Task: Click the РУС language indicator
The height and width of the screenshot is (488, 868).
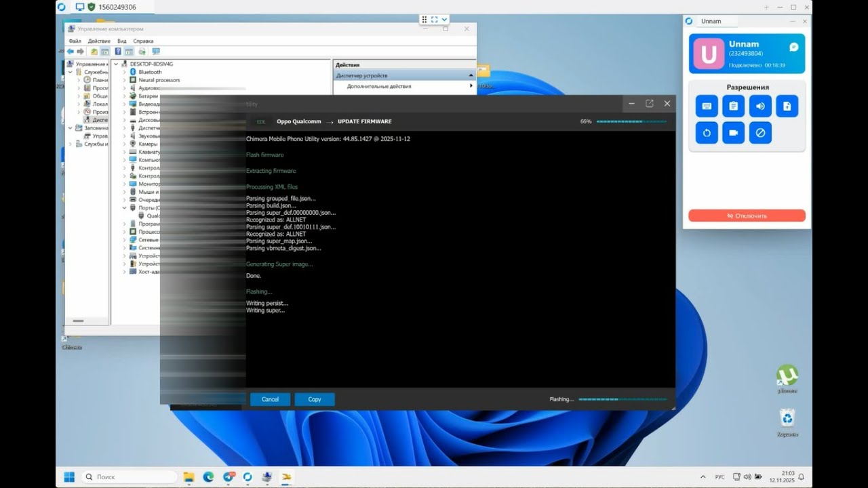Action: pyautogui.click(x=721, y=476)
